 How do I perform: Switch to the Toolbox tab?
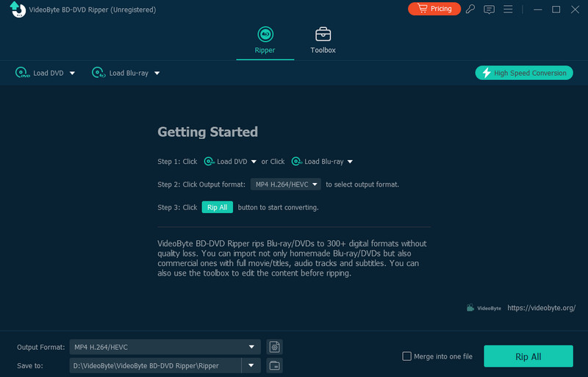pyautogui.click(x=323, y=40)
